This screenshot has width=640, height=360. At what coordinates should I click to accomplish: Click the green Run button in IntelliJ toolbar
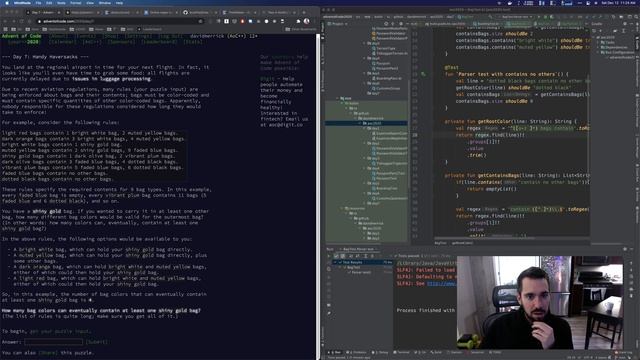click(538, 17)
